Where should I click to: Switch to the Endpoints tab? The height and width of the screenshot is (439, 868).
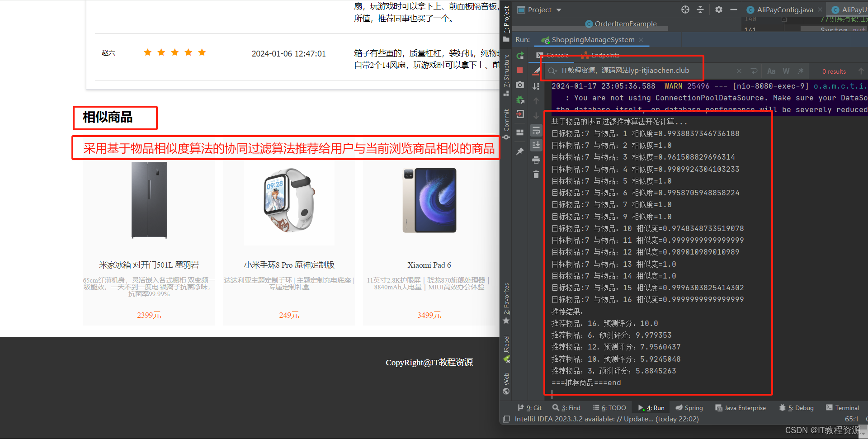[601, 55]
